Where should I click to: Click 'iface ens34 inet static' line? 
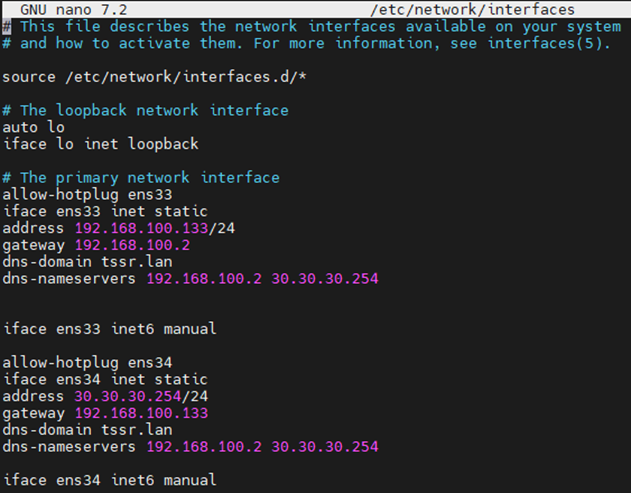tap(105, 379)
